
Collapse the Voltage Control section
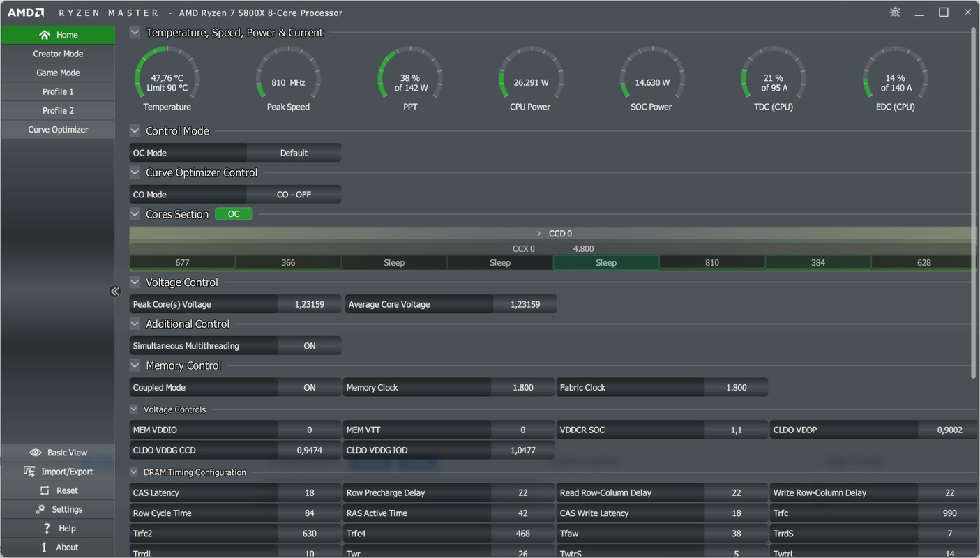(x=135, y=282)
